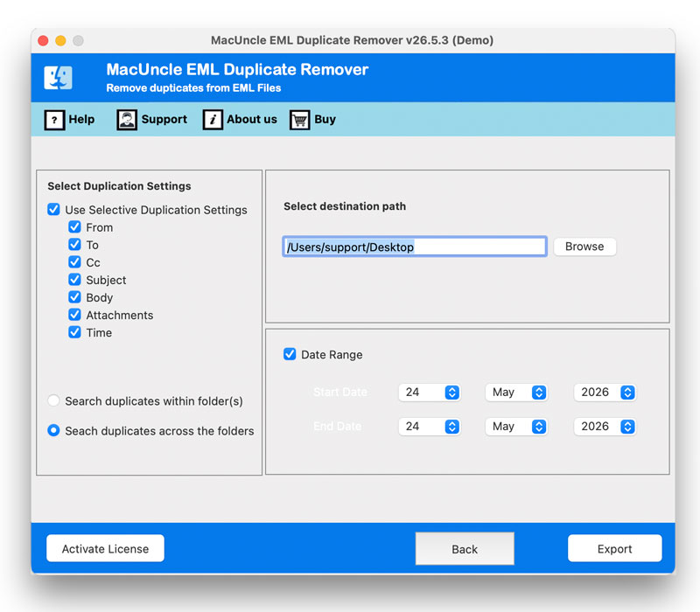
Task: Open the End Date month dropdown
Action: point(516,427)
